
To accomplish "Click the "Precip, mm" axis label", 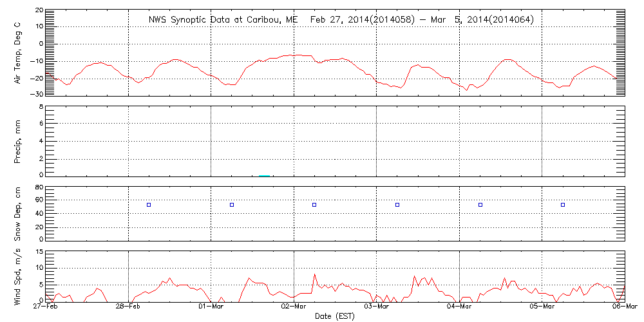I will (18, 140).
